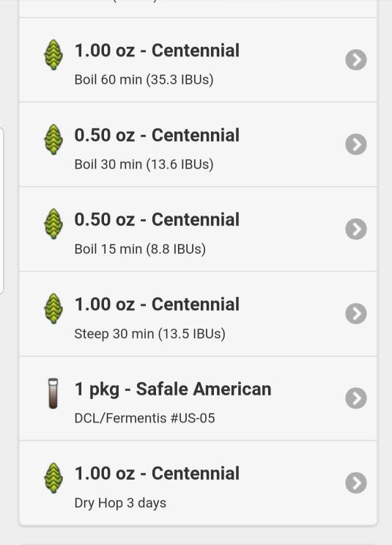Open details arrow for 8.8 IBUs hop
This screenshot has height=545, width=392.
(x=356, y=229)
